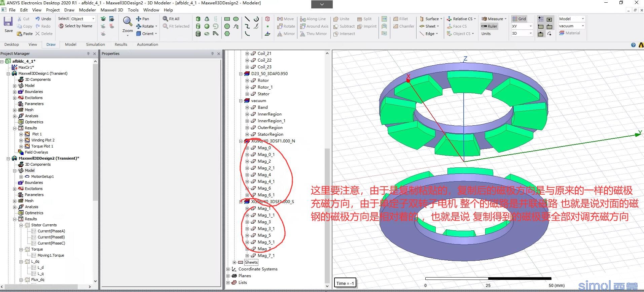Viewport: 644px width, 292px height.
Task: Switch to the View ribbon tab
Action: [x=33, y=44]
